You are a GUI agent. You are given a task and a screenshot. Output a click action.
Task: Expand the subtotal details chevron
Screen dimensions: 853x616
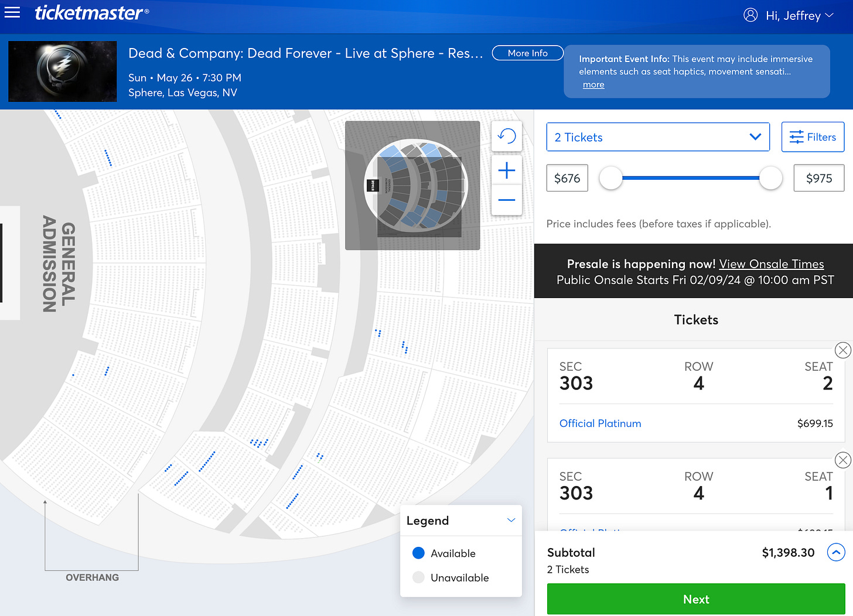tap(836, 552)
